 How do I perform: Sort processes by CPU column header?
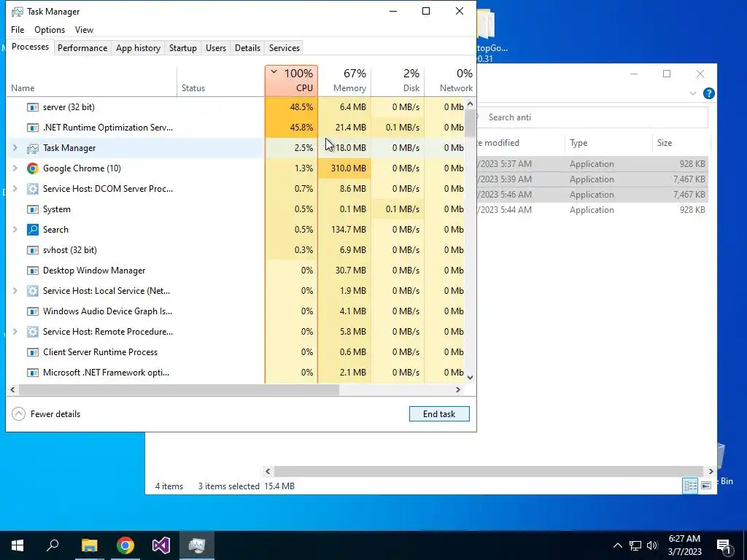pos(292,80)
